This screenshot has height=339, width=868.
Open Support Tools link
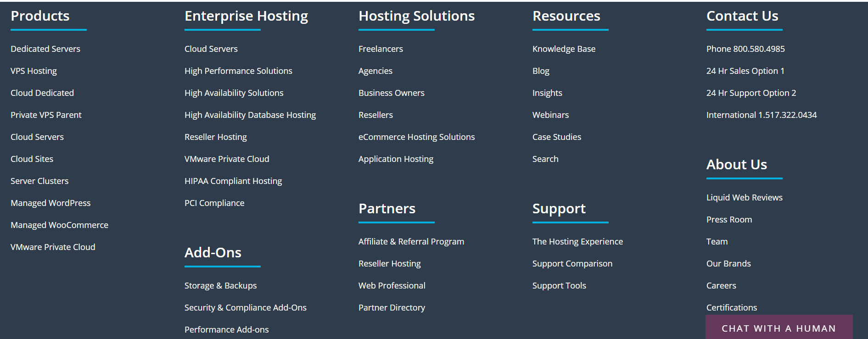(x=559, y=286)
